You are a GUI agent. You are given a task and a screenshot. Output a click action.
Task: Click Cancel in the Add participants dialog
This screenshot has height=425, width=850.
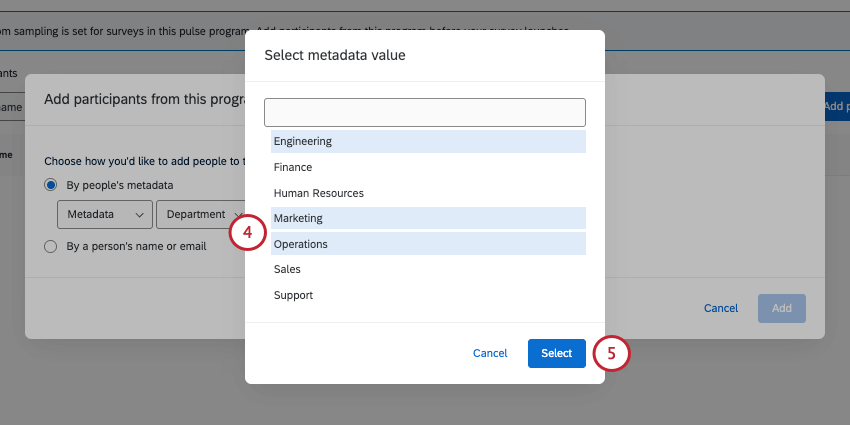point(720,308)
